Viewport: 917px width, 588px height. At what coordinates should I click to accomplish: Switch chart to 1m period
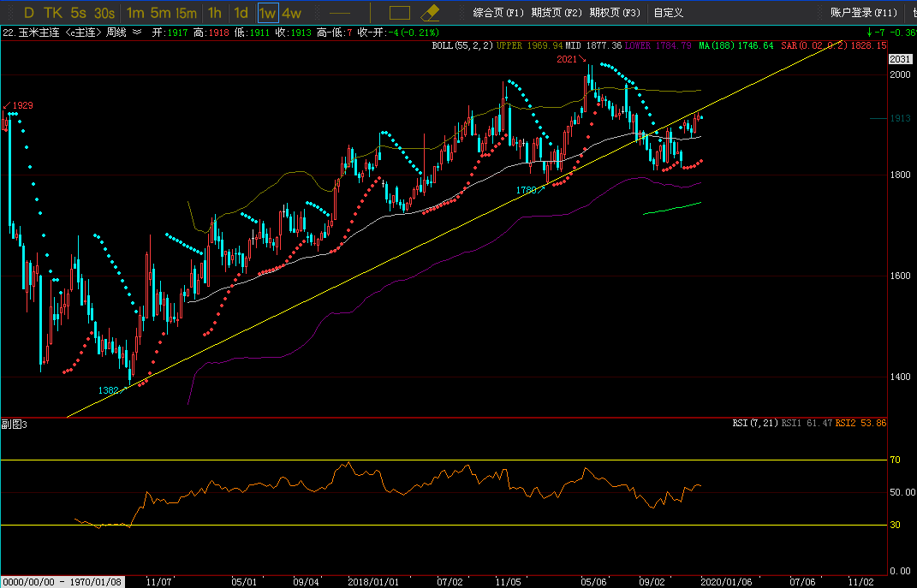(135, 12)
